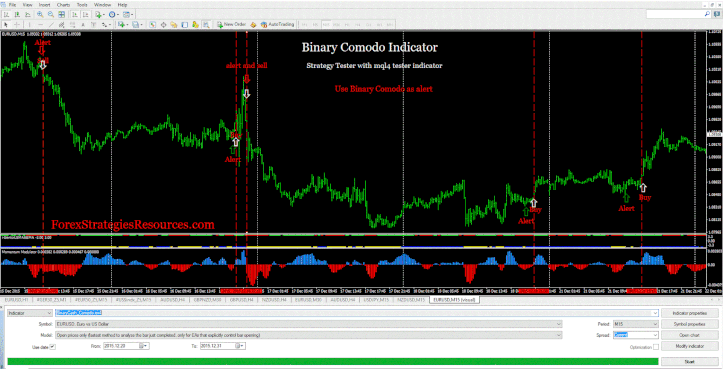Zoom out on the chart

click(51, 15)
